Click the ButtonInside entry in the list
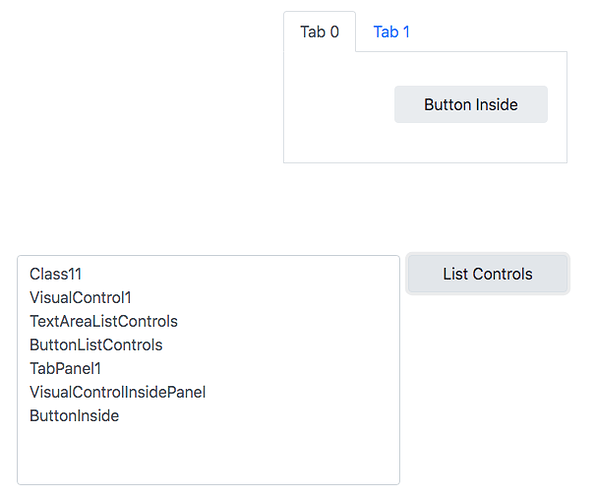The width and height of the screenshot is (596, 500). coord(74,416)
